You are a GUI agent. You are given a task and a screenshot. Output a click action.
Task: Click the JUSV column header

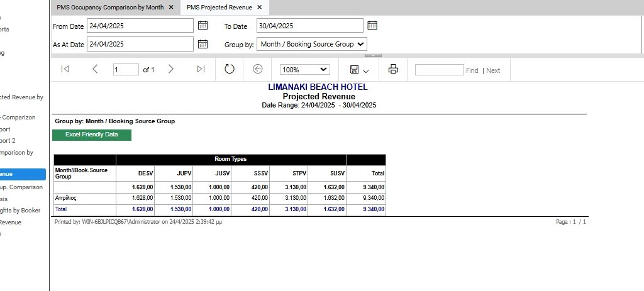click(212, 173)
